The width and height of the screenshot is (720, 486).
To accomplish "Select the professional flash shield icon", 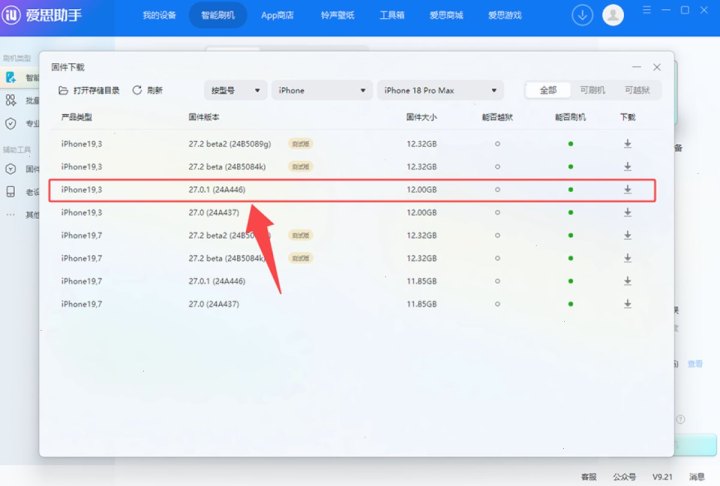I will click(11, 123).
